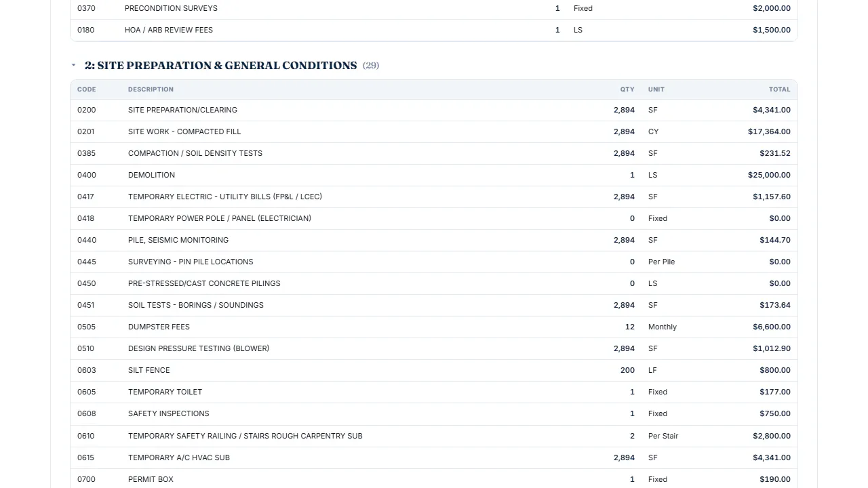Select the HOA / ARB REVIEW FEES description

169,30
